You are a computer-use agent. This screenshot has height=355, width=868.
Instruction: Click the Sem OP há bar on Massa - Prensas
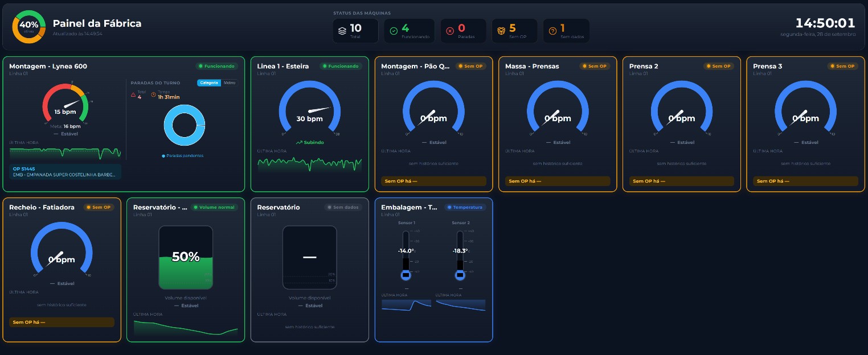click(x=558, y=181)
